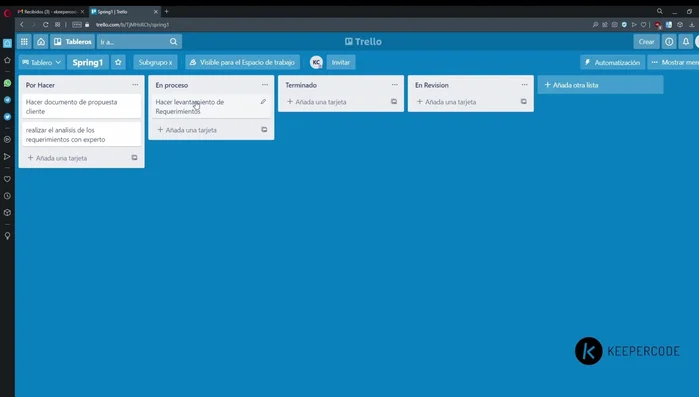This screenshot has width=699, height=397.
Task: Change 'Visible para el Espacio de trabajo' visibility
Action: pyautogui.click(x=243, y=62)
